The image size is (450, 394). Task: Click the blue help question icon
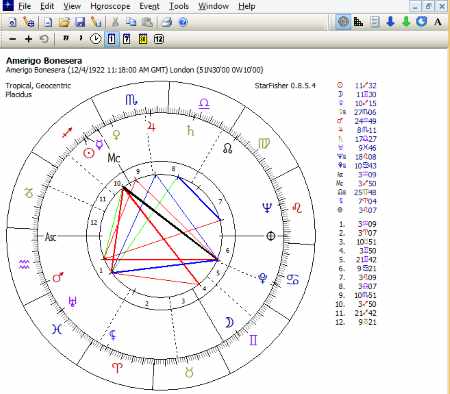pyautogui.click(x=183, y=22)
